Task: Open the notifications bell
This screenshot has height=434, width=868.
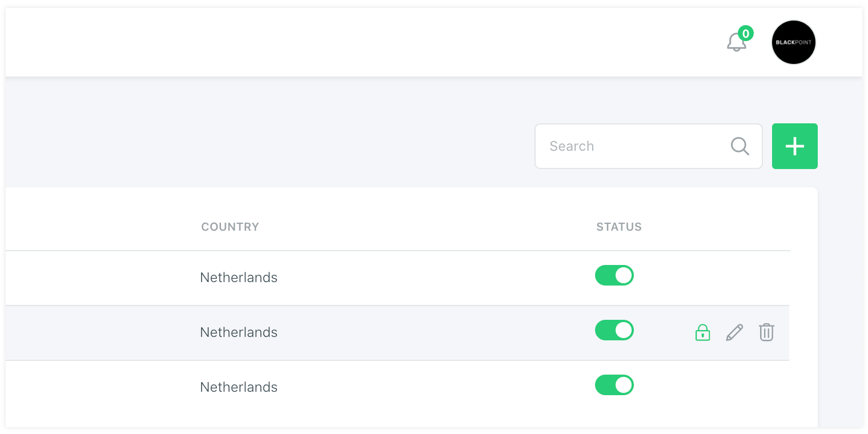Action: (736, 43)
